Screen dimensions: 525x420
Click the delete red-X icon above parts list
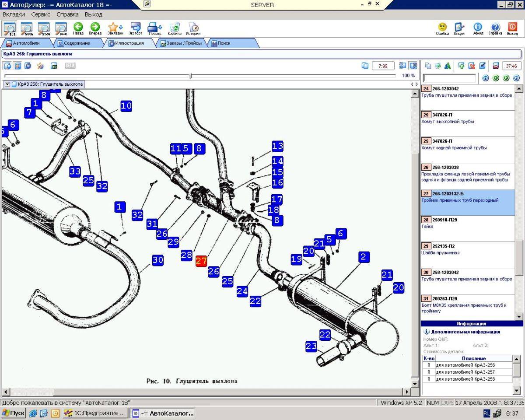pyautogui.click(x=472, y=66)
